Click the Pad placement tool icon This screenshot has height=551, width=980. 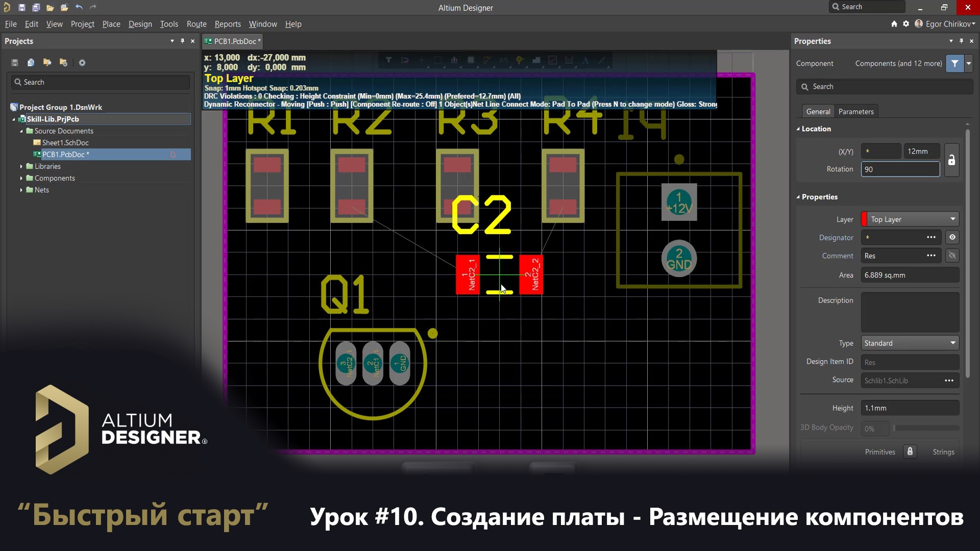tap(520, 60)
